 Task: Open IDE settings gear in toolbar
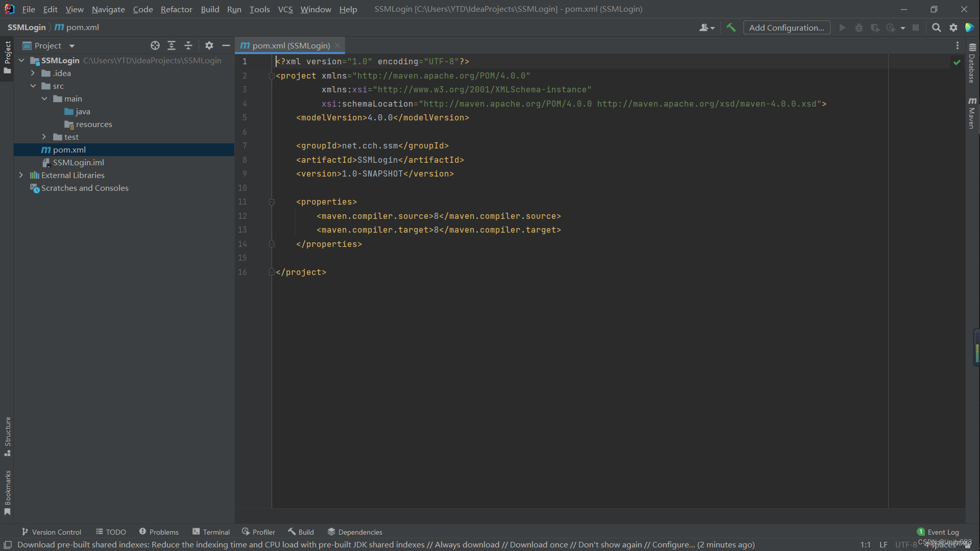tap(953, 28)
